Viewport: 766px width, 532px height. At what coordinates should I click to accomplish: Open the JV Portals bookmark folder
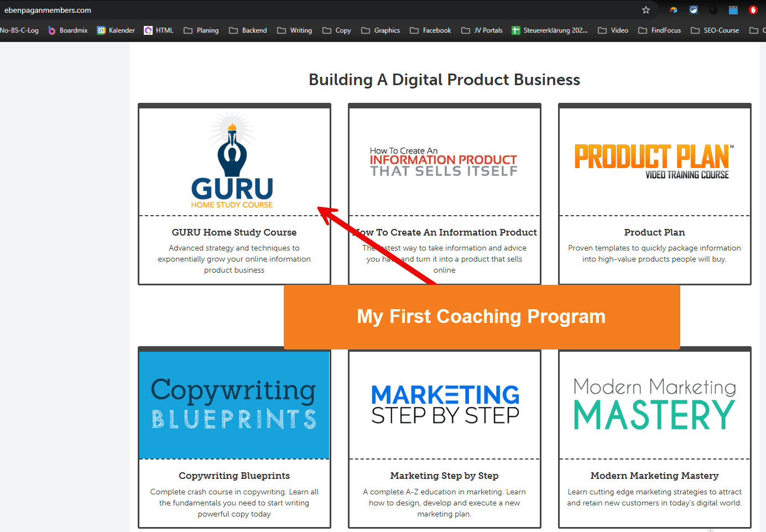click(482, 30)
